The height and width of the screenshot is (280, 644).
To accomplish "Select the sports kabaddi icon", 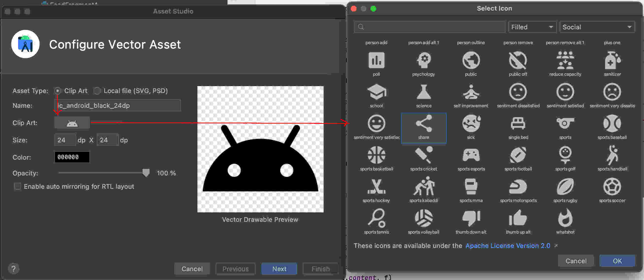I will (x=423, y=186).
